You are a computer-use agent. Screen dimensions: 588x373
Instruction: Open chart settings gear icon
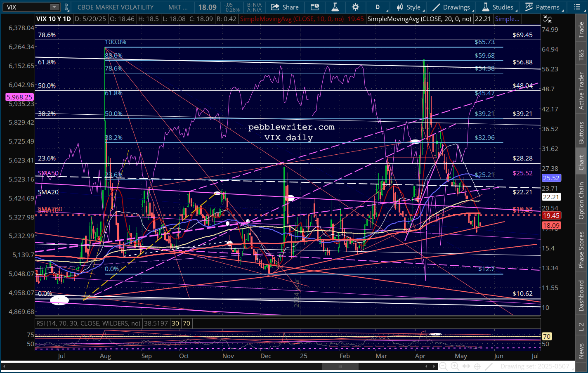coord(355,7)
